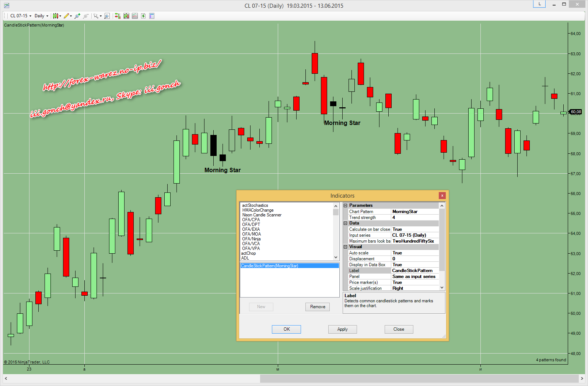Viewport: 588px width, 386px height.
Task: Open the CL 07-15 instrument dropdown
Action: pos(21,16)
